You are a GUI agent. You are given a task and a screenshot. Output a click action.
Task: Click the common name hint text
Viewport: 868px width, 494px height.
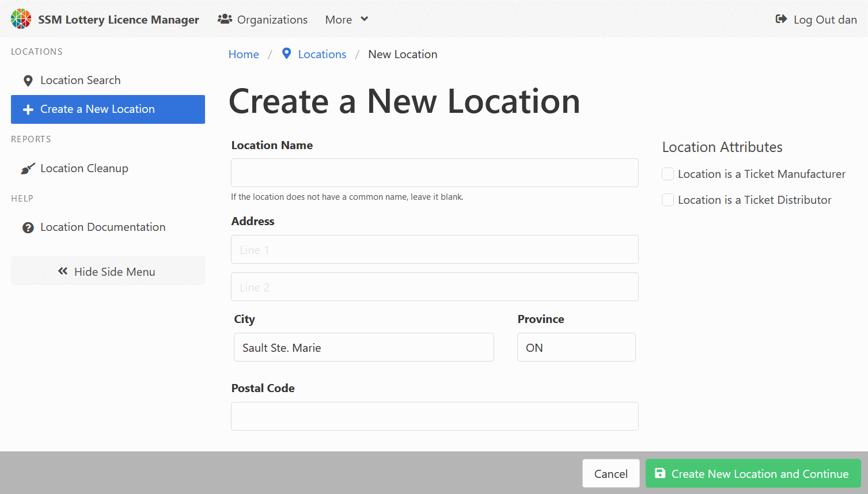(347, 197)
